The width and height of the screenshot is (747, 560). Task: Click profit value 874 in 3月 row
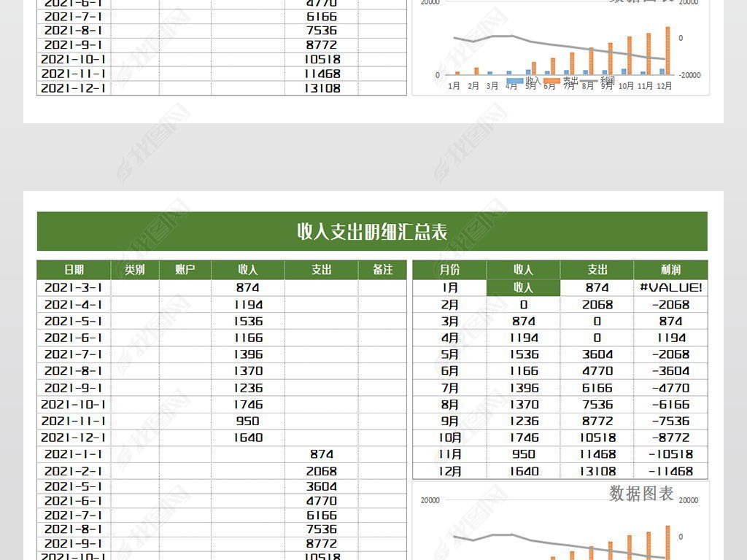click(671, 322)
